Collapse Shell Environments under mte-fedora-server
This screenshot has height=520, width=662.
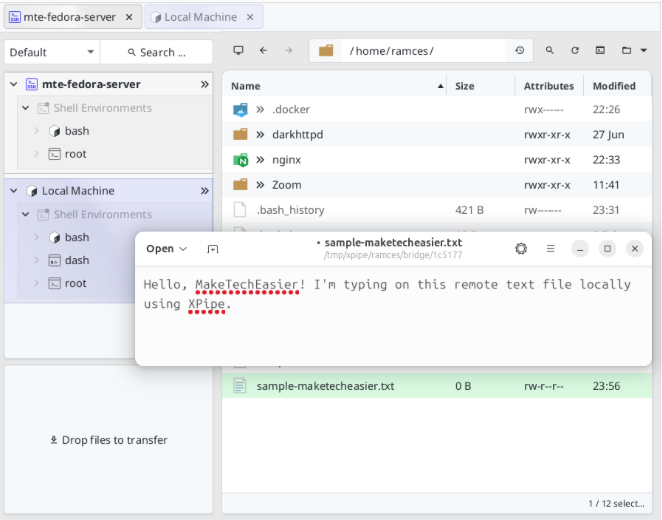point(26,108)
